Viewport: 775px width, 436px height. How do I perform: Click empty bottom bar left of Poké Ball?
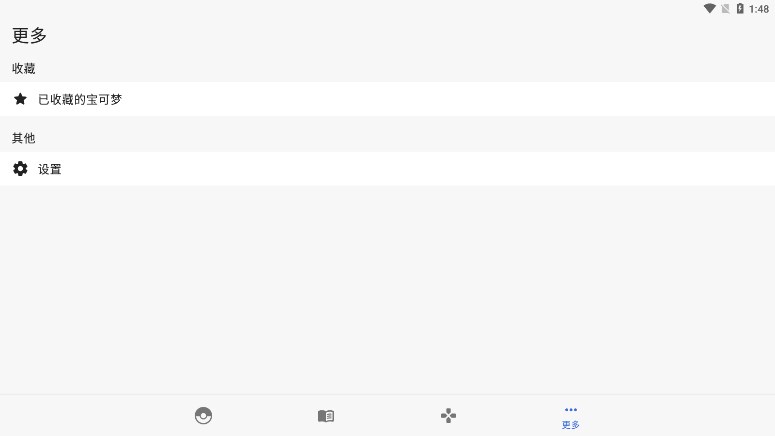coord(80,416)
